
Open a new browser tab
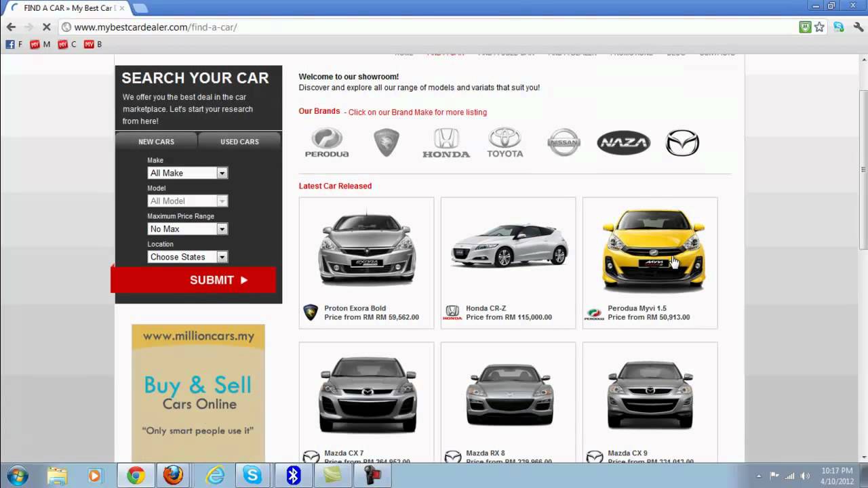tap(140, 8)
